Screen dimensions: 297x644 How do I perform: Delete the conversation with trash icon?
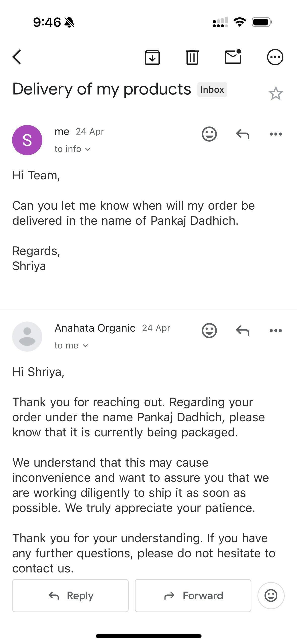(192, 57)
